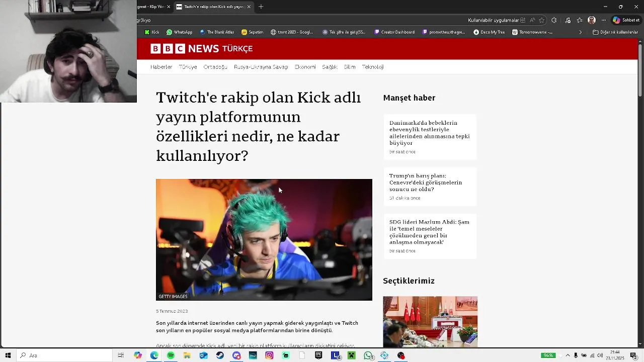Click the 5 Temmuz 2023 article date
Screen dimensions: 644x362
click(x=172, y=311)
